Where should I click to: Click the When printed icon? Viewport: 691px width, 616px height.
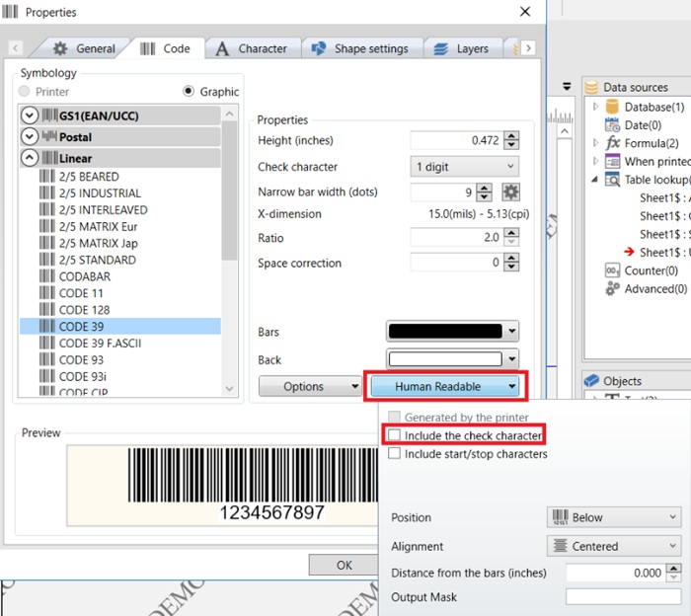coord(613,161)
